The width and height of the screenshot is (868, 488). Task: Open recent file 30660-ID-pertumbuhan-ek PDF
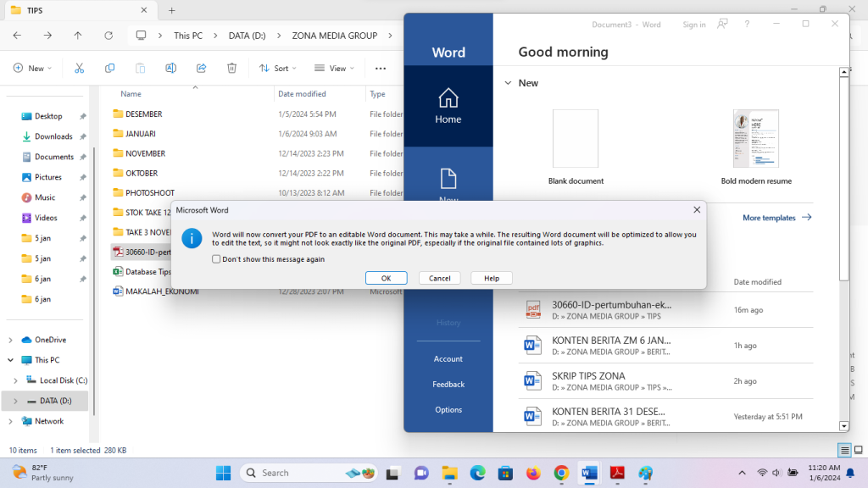[665, 310]
